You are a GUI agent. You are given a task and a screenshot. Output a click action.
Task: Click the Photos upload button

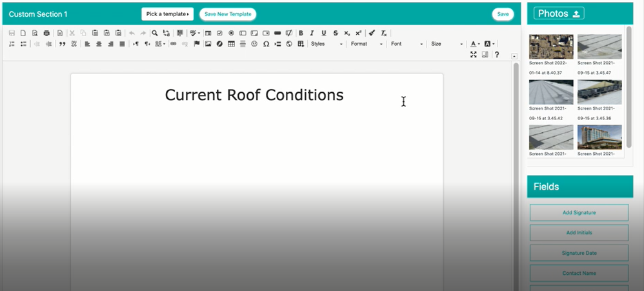pos(559,14)
